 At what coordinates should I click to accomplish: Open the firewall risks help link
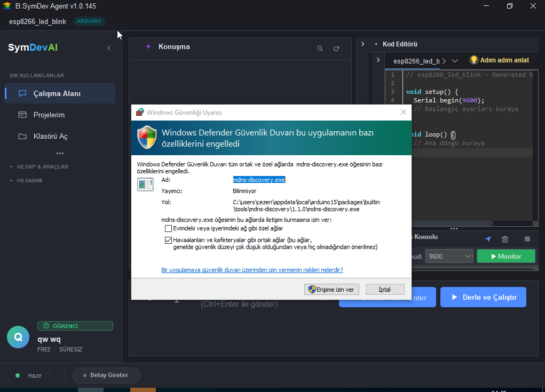tap(252, 270)
